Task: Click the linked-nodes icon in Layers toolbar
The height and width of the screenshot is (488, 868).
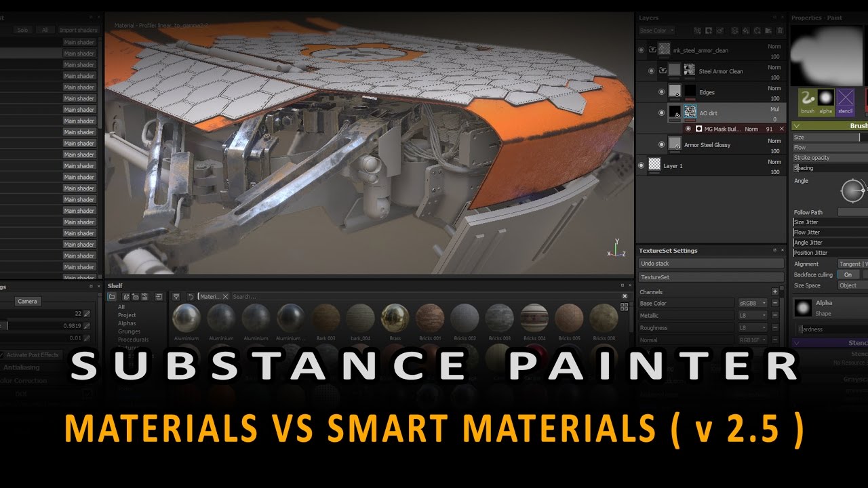Action: (x=698, y=30)
